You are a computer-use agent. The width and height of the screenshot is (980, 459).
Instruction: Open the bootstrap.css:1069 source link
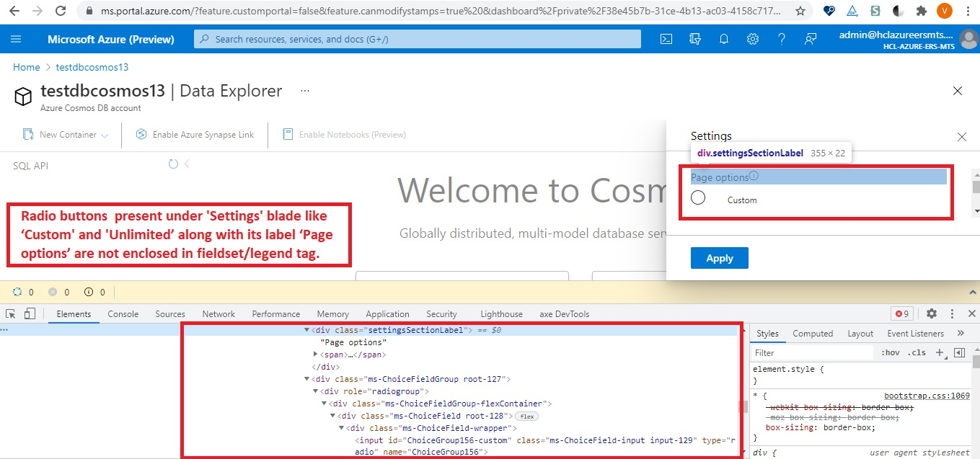tap(927, 396)
